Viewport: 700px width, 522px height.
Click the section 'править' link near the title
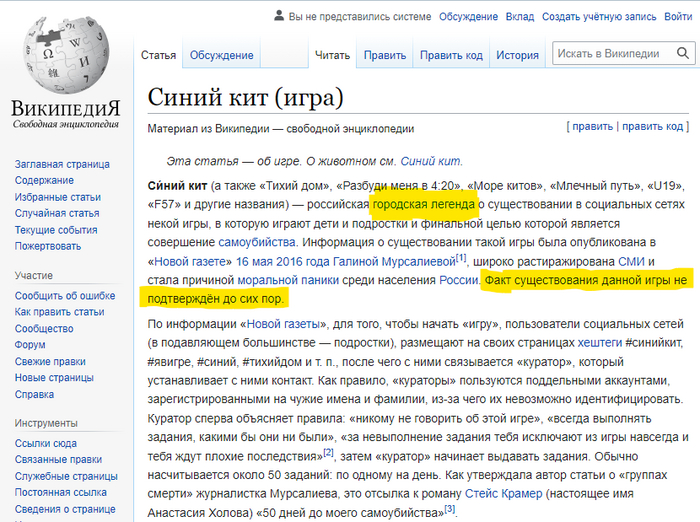click(x=592, y=126)
